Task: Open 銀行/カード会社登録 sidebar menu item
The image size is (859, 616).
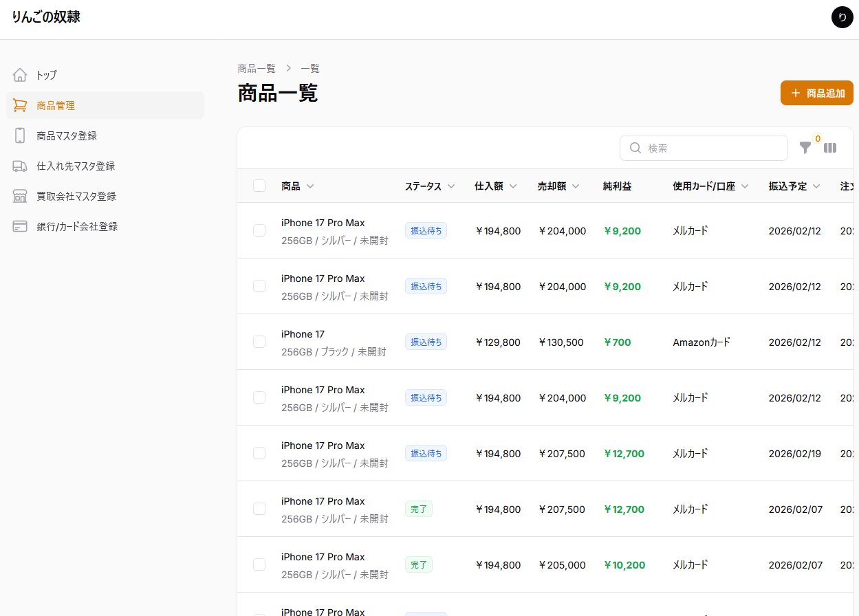Action: click(x=77, y=226)
